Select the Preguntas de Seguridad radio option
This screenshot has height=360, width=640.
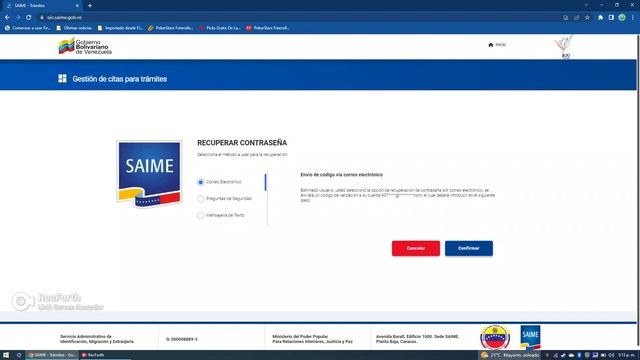[200, 199]
